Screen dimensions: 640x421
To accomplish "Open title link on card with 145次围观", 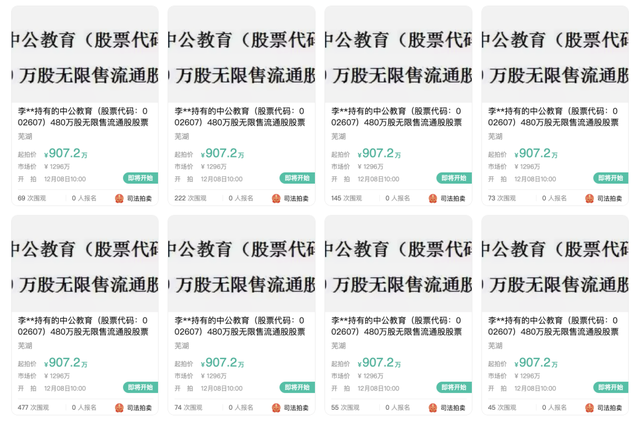I will [x=396, y=117].
